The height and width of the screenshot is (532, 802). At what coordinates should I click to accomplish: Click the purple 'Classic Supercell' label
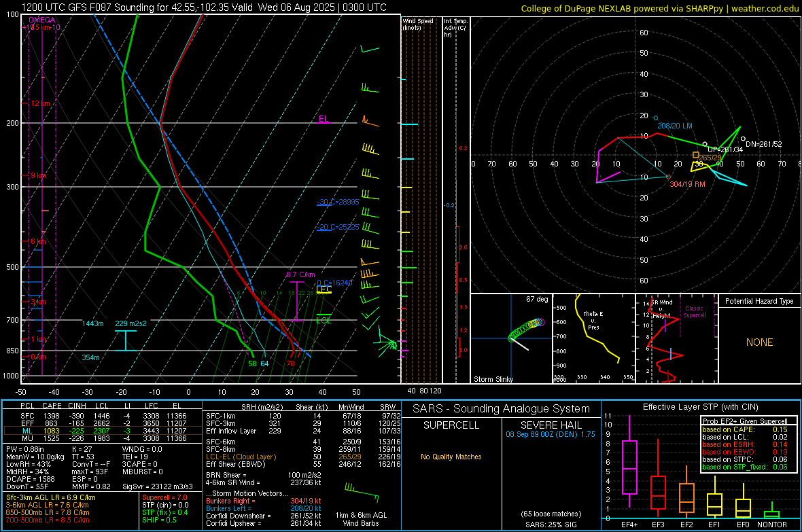(x=694, y=312)
